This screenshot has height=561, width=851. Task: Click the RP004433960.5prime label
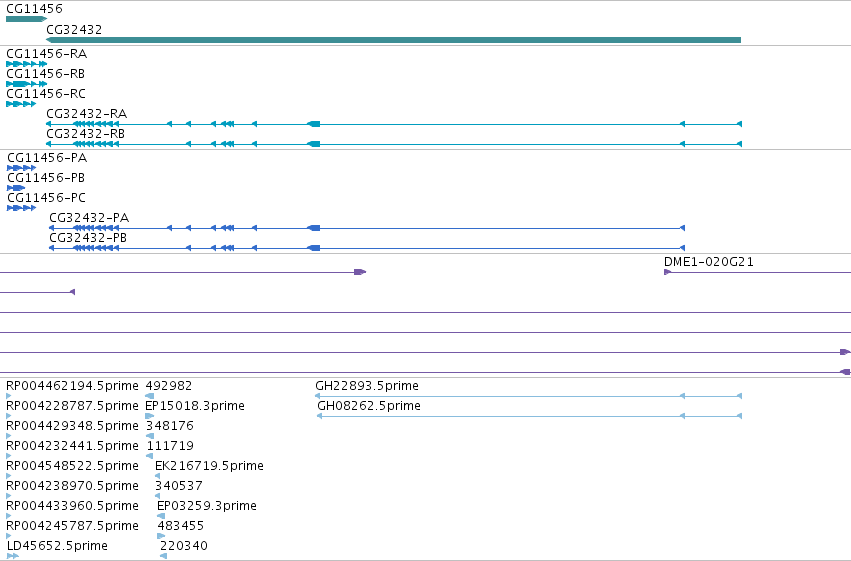(x=72, y=506)
